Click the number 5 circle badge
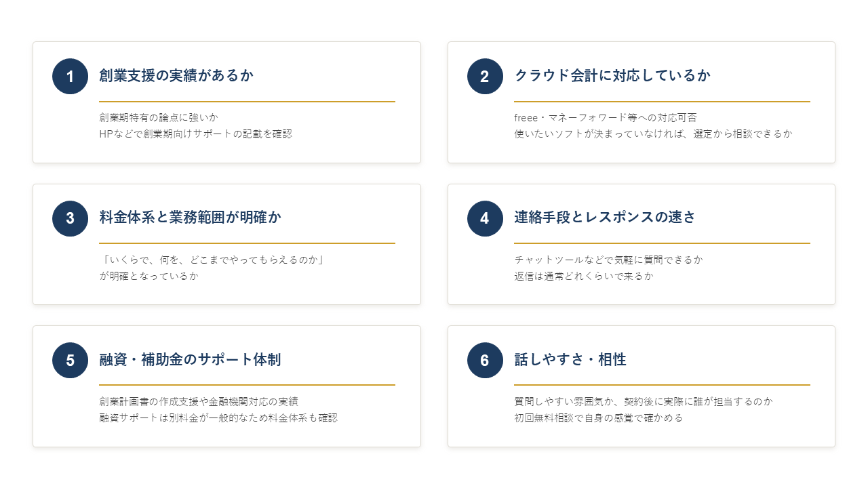Image resolution: width=868 pixels, height=488 pixels. click(70, 360)
